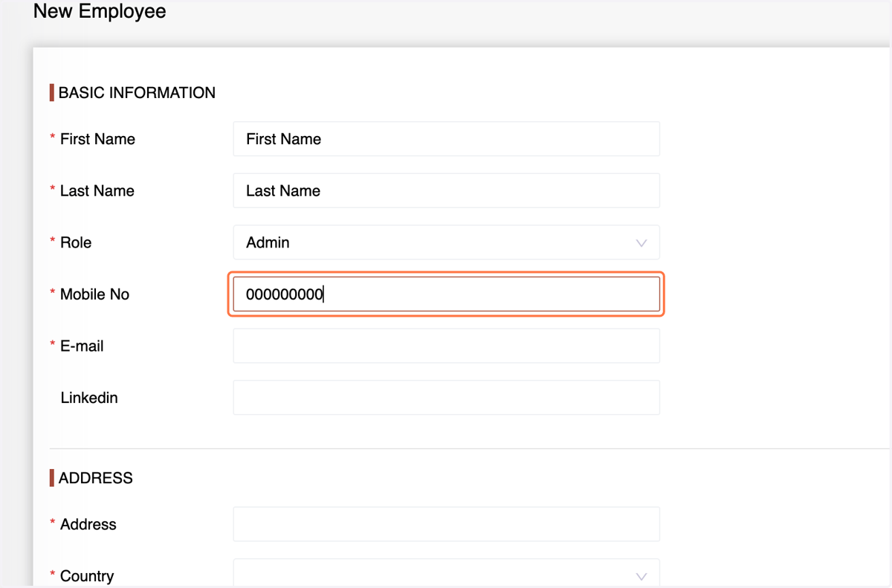
Task: Click the First Name input field
Action: (x=446, y=139)
